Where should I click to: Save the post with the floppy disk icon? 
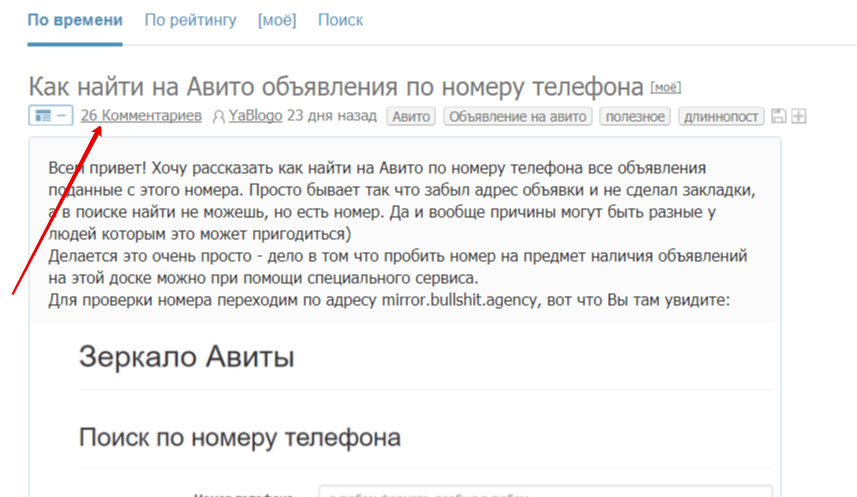pyautogui.click(x=778, y=116)
